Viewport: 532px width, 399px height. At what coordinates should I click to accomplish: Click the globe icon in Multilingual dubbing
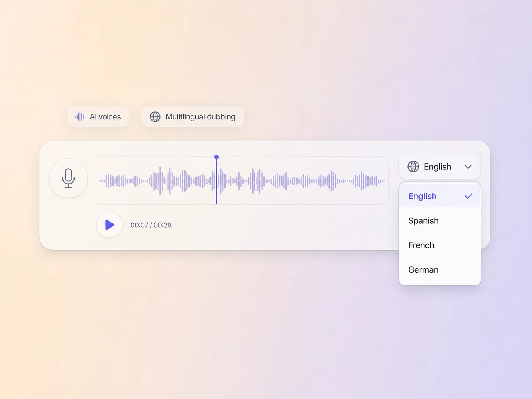(155, 117)
